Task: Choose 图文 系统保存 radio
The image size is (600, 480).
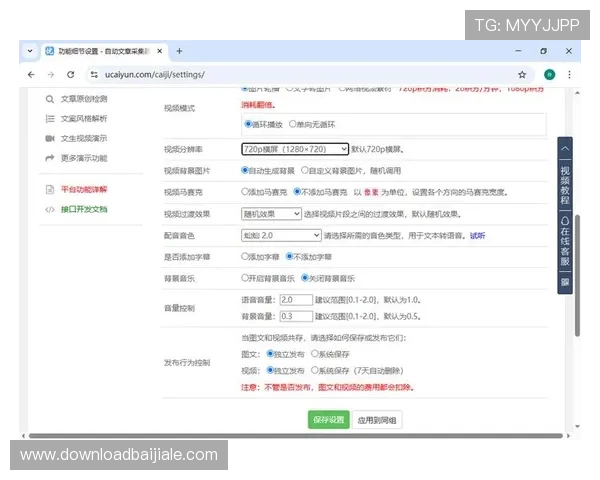Action: (315, 354)
